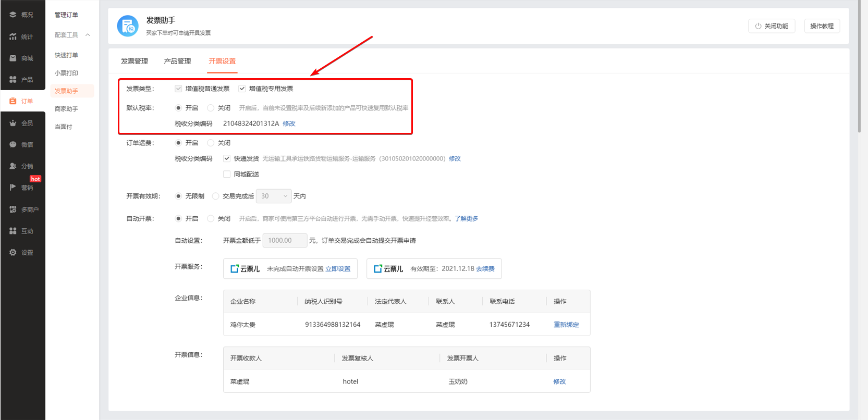Click the 开票金额低于 1000.00 input field
868x420 pixels.
click(x=285, y=240)
